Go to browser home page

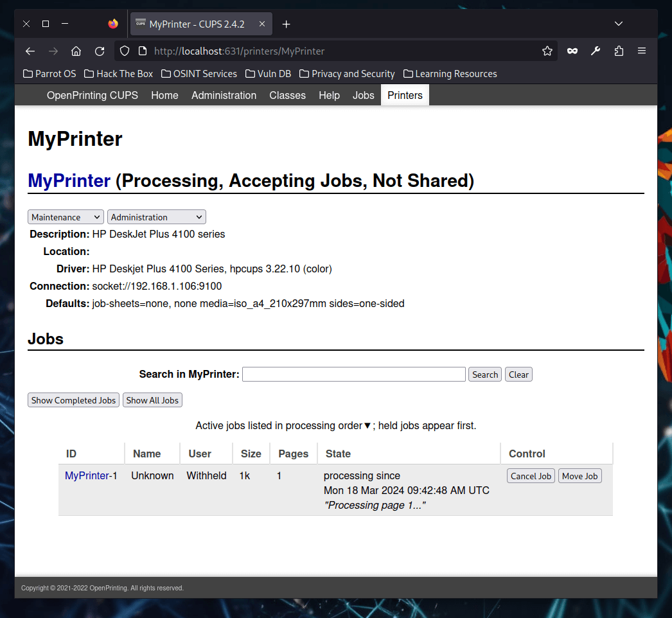[76, 51]
